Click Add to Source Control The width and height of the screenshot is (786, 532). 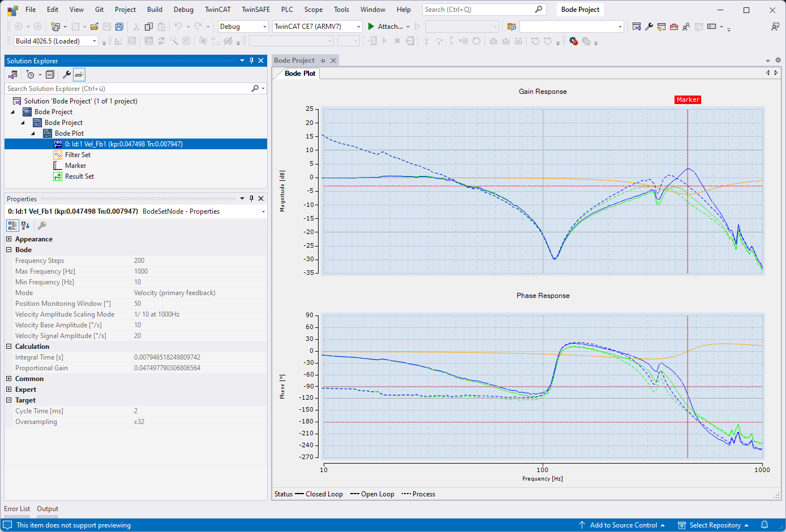click(x=622, y=525)
